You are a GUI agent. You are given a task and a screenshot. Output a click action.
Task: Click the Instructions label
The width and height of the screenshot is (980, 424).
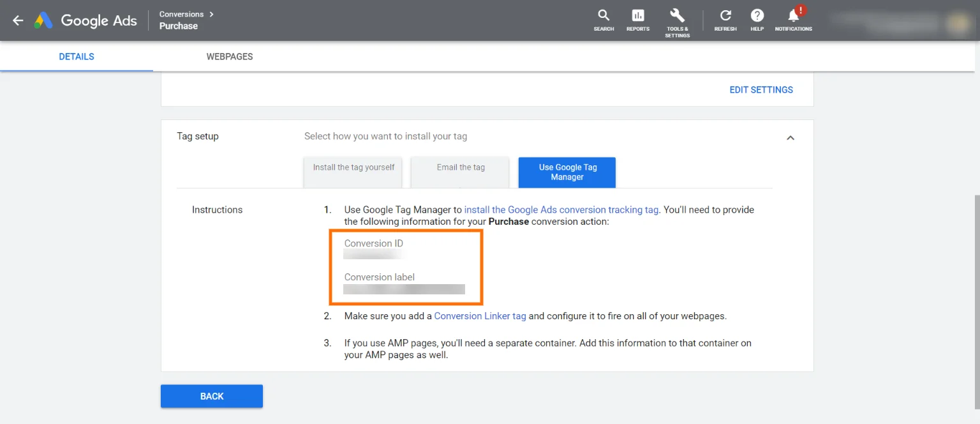(218, 209)
